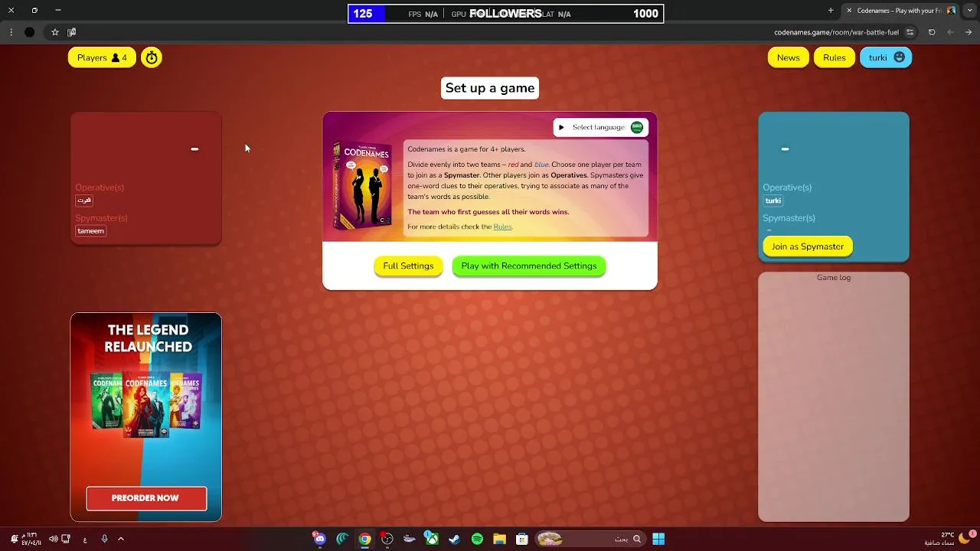Open Discord from the taskbar

tap(320, 539)
